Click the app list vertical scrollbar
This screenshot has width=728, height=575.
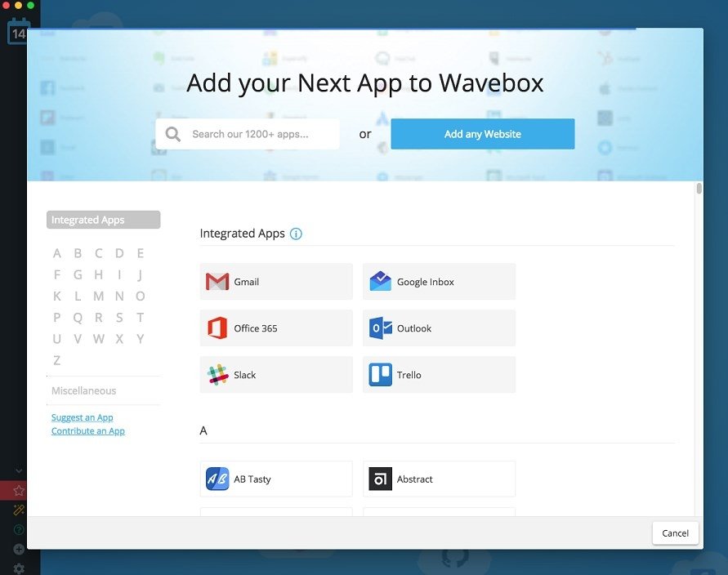(x=699, y=189)
